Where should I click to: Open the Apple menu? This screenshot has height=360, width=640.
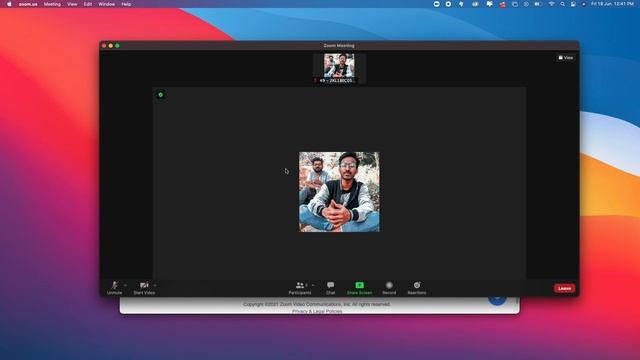(9, 4)
